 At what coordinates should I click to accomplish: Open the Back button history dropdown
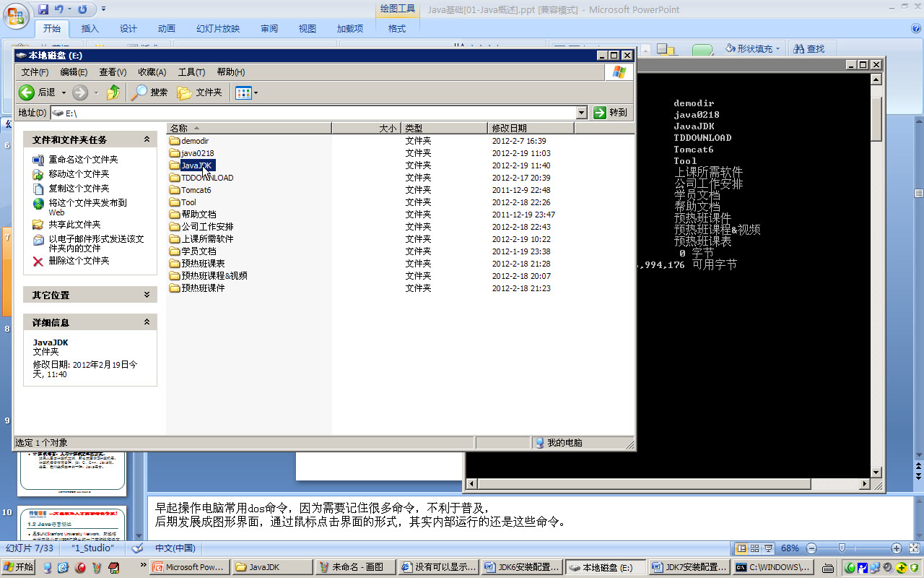pos(64,92)
